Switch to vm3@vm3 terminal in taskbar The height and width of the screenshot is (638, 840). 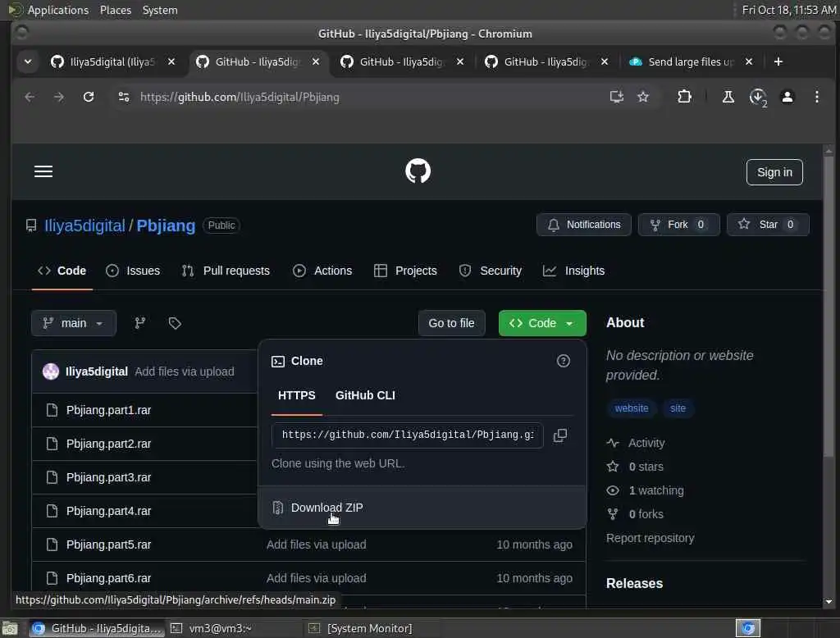pyautogui.click(x=220, y=628)
